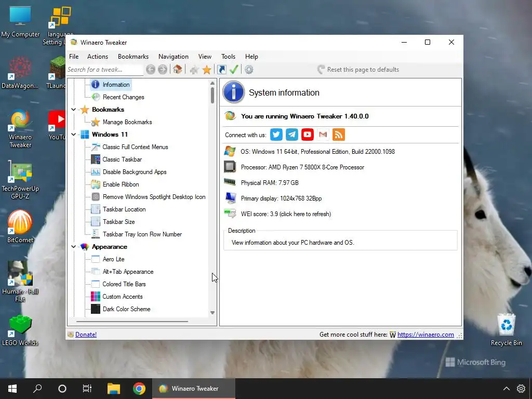
Task: Collapse the Windows 11 tree section
Action: point(73,135)
